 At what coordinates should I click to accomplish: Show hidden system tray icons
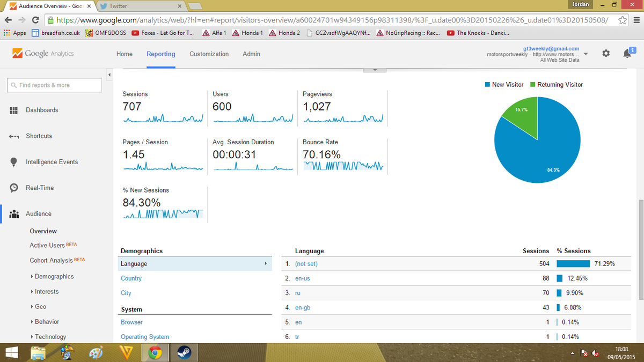tap(573, 353)
